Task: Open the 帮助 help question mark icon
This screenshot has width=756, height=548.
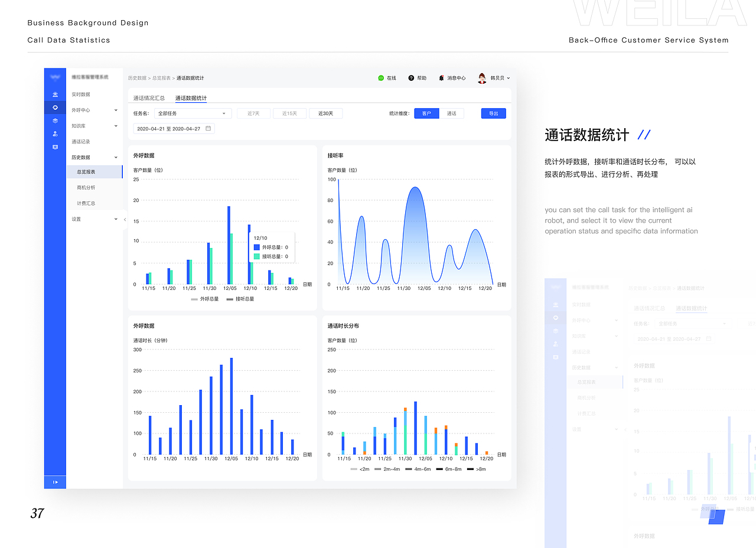Action: tap(411, 78)
